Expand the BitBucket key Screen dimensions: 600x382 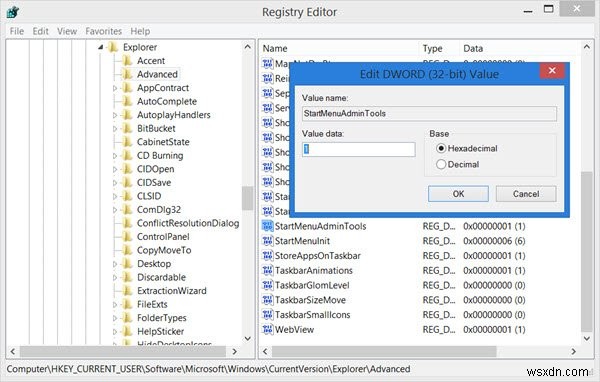click(x=115, y=129)
